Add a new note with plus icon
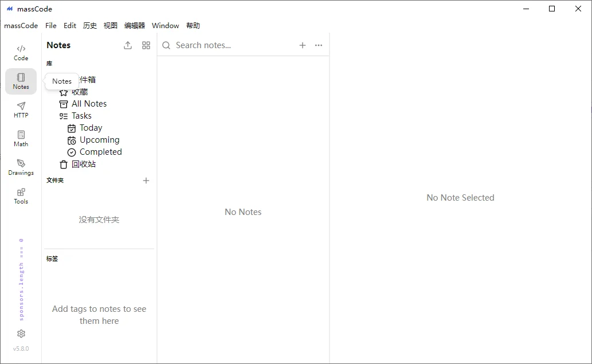The image size is (592, 364). click(x=303, y=45)
